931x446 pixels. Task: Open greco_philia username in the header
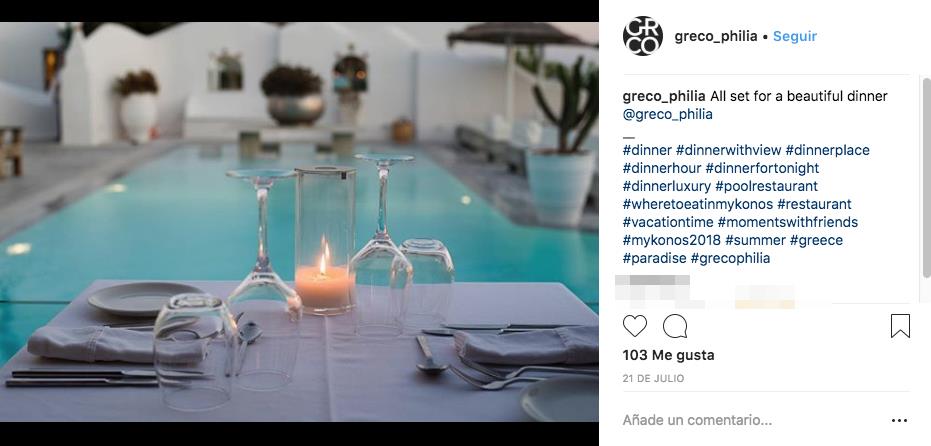click(715, 36)
